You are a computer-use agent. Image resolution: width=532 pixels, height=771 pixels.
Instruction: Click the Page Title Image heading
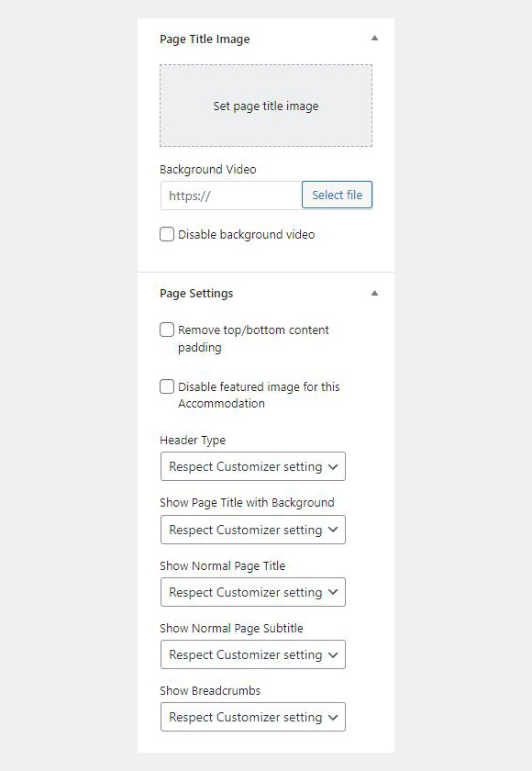(205, 39)
